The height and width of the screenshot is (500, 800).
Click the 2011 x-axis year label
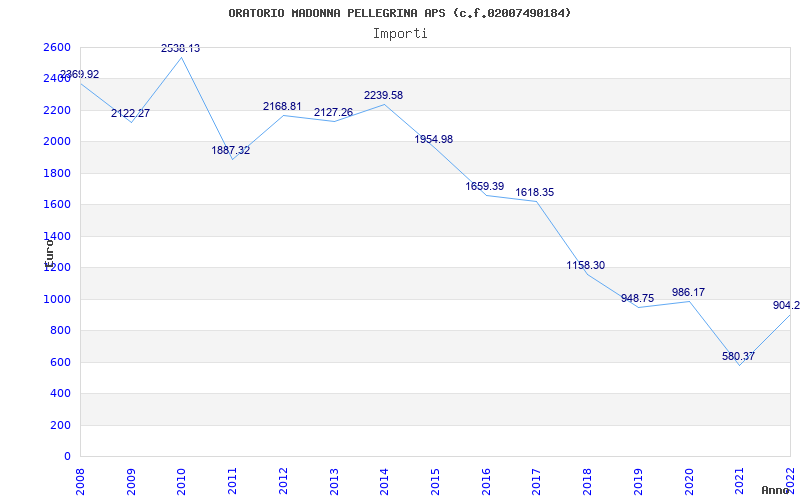pyautogui.click(x=232, y=482)
